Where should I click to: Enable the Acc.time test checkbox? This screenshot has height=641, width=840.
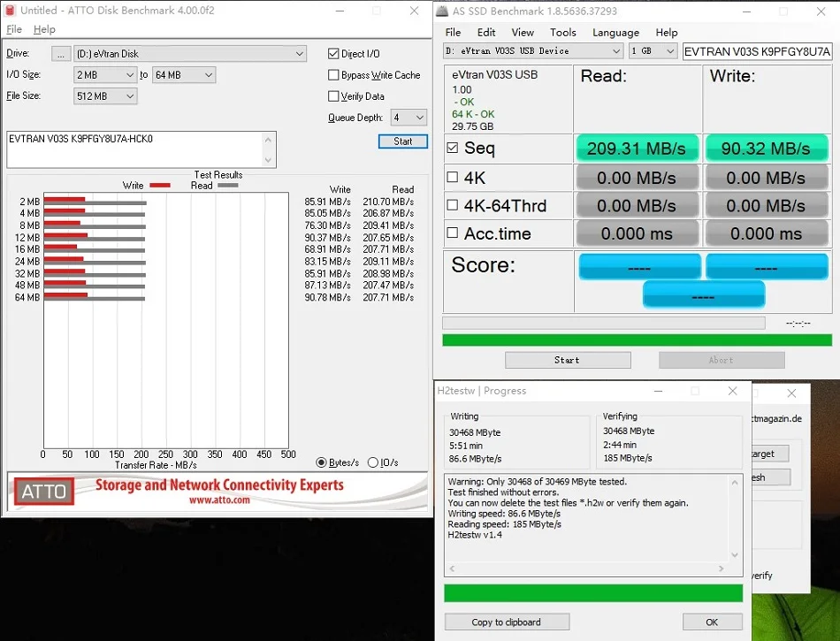[x=452, y=233]
